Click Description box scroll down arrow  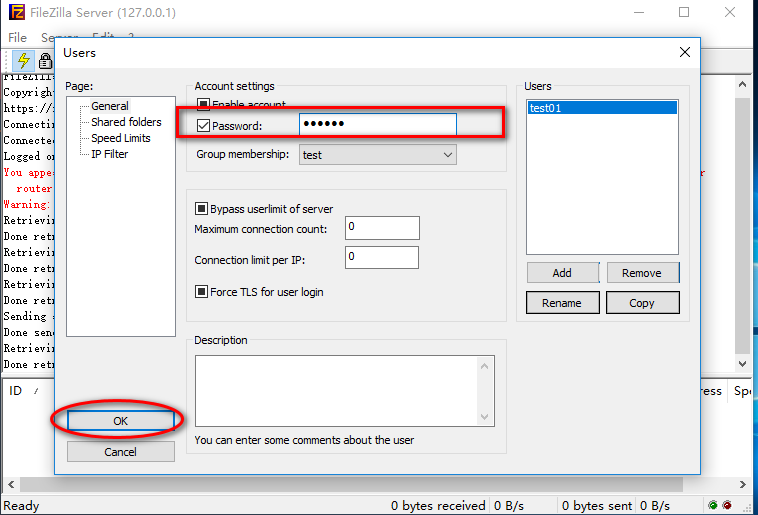pyautogui.click(x=485, y=416)
